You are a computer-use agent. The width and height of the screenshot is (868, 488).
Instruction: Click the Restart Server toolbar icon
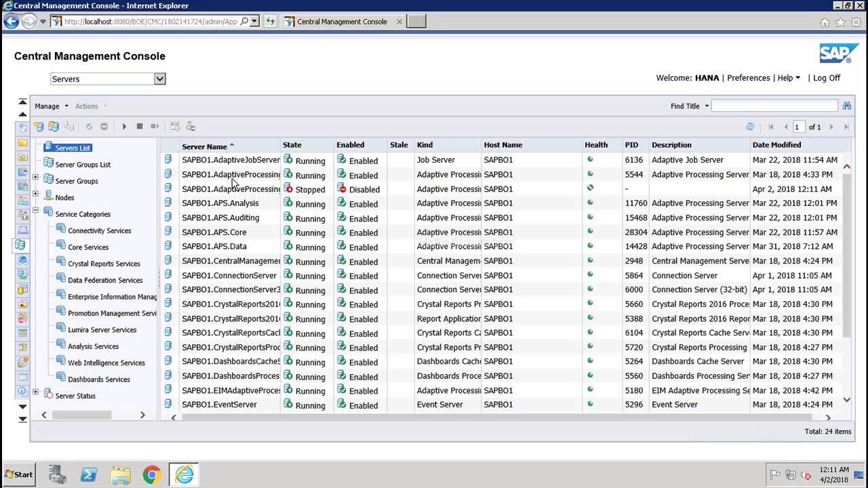coord(155,127)
